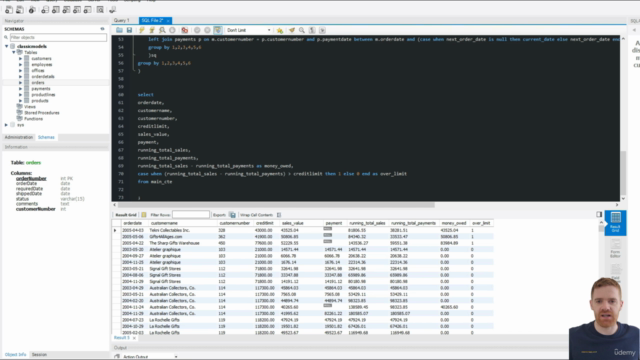The image size is (640, 360).
Task: Select Views in schema tree
Action: pyautogui.click(x=30, y=107)
